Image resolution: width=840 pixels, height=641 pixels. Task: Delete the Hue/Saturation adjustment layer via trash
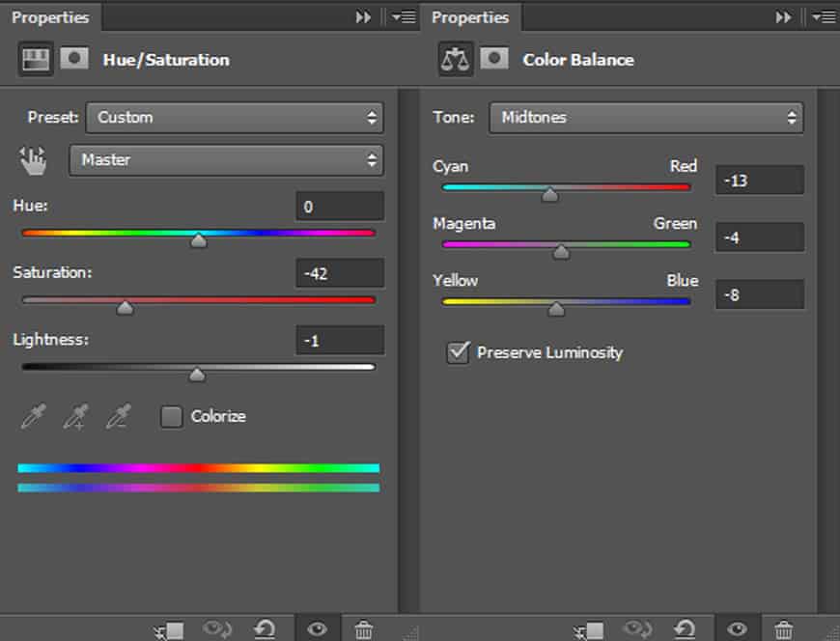[x=364, y=630]
